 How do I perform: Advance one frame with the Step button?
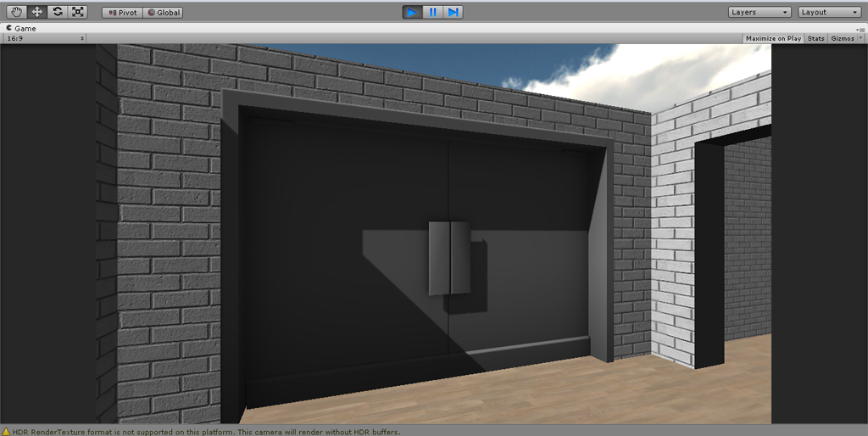(453, 12)
